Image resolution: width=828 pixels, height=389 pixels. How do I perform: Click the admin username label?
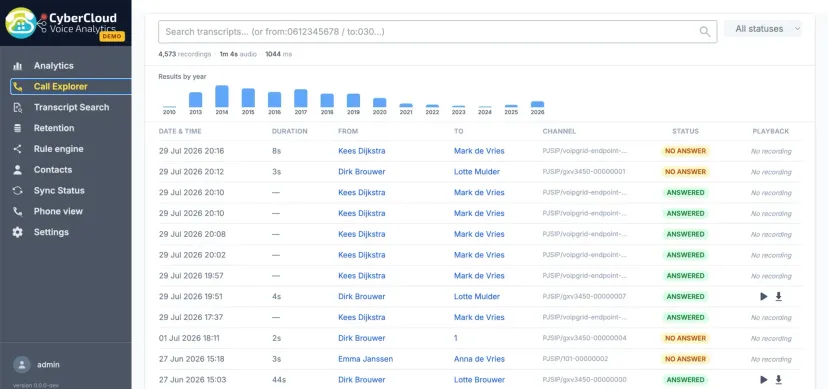point(48,365)
